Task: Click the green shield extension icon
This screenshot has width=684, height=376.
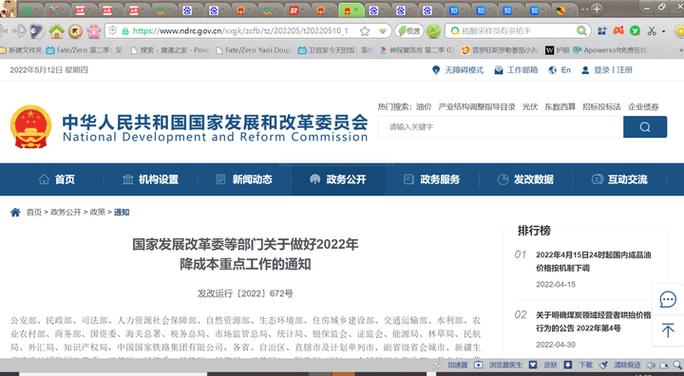Action: pos(635,31)
